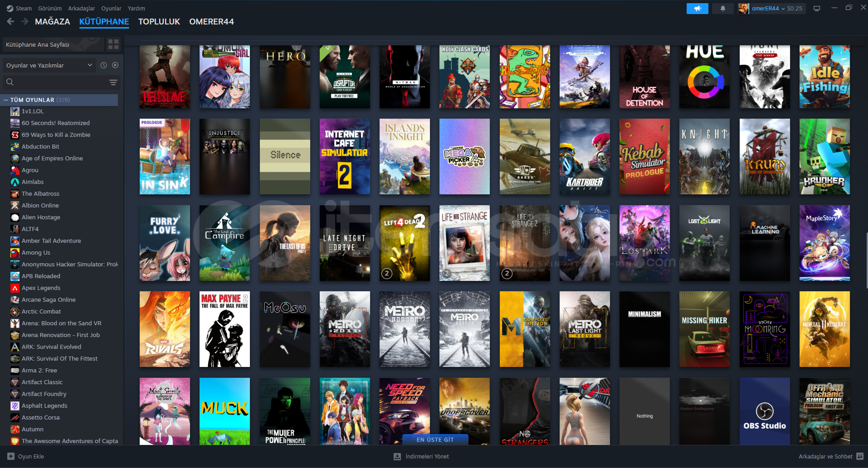Open the Steam menu
The height and width of the screenshot is (468, 868).
pos(24,8)
